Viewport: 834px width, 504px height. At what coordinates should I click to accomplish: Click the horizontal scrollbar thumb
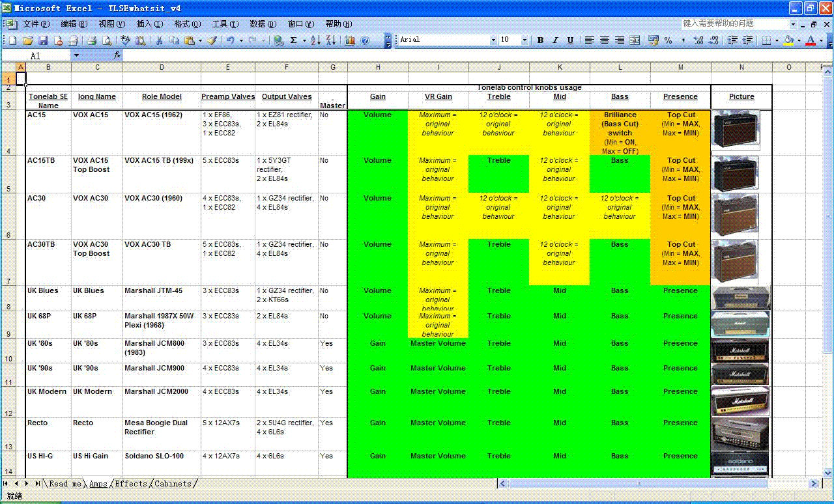[x=638, y=484]
